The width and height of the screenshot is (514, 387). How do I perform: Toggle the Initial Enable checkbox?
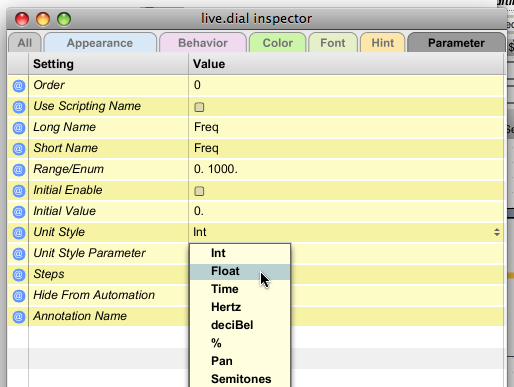pyautogui.click(x=199, y=191)
